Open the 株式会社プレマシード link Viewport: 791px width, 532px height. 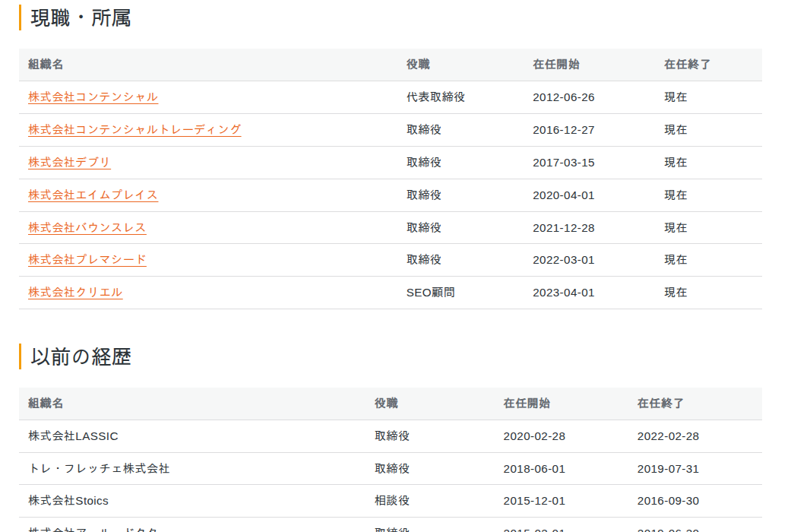[x=87, y=260]
